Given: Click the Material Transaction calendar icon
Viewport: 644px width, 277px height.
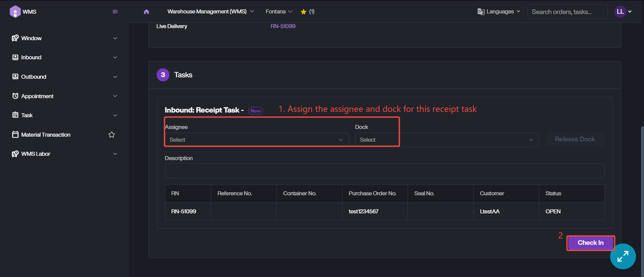Looking at the screenshot, I should pos(15,135).
